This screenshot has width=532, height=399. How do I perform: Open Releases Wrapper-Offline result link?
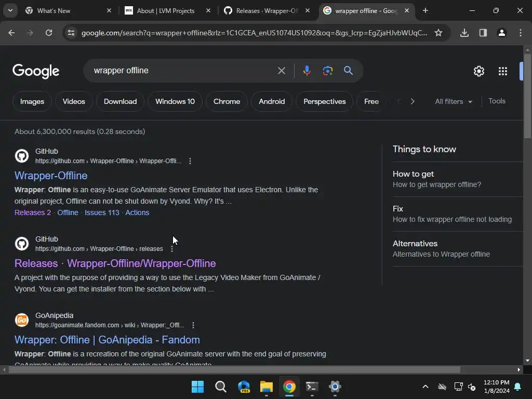pos(115,263)
